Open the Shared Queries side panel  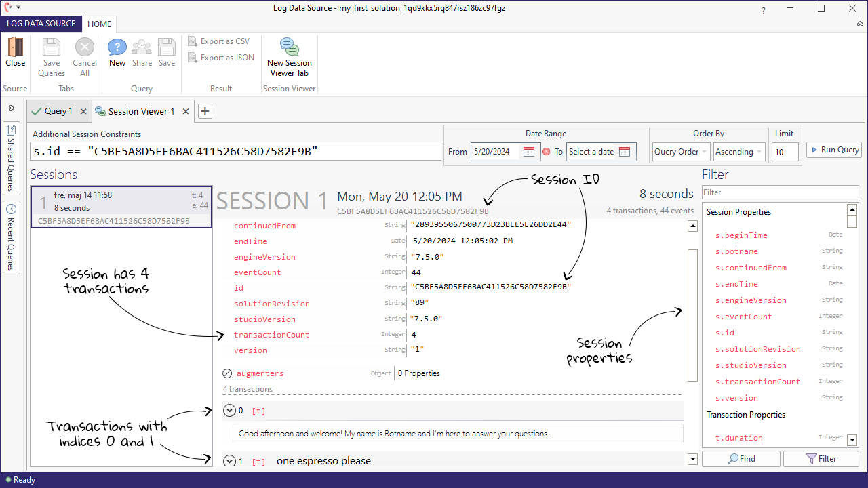(11, 157)
